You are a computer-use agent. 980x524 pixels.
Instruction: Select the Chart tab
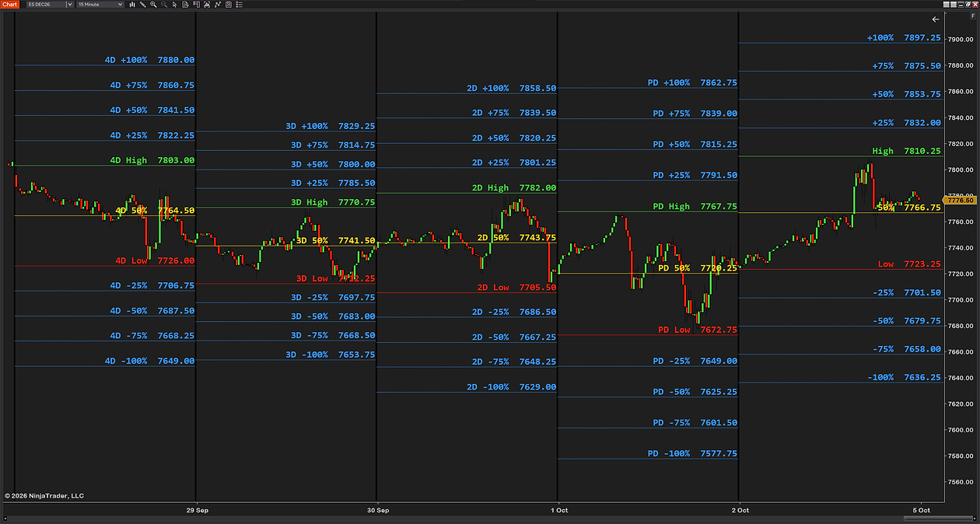pos(10,5)
